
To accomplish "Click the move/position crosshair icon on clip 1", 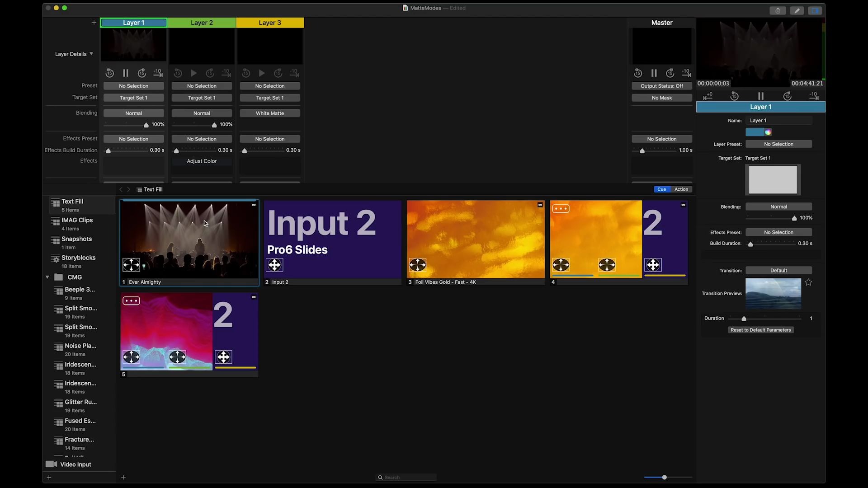I will (x=132, y=264).
